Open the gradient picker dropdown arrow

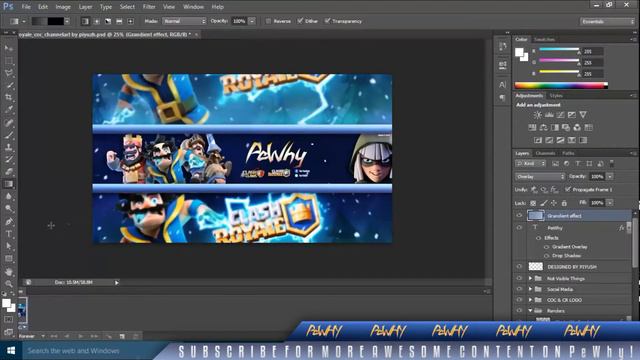click(67, 21)
